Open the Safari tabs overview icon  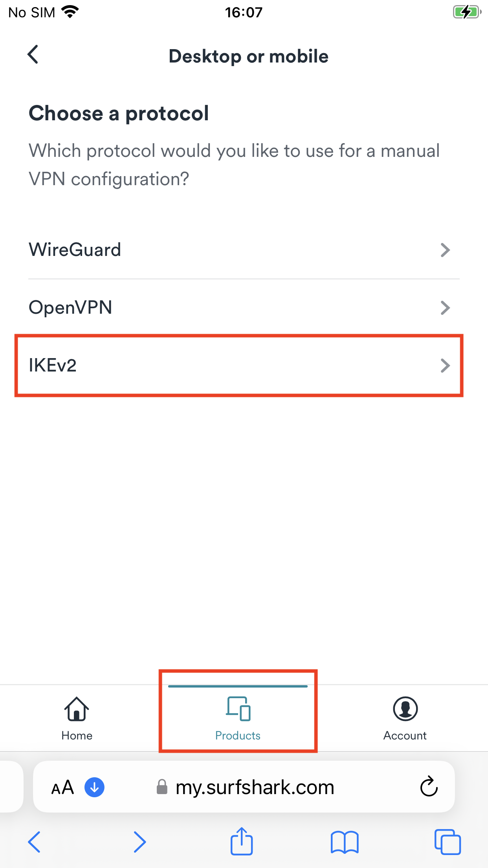[447, 842]
